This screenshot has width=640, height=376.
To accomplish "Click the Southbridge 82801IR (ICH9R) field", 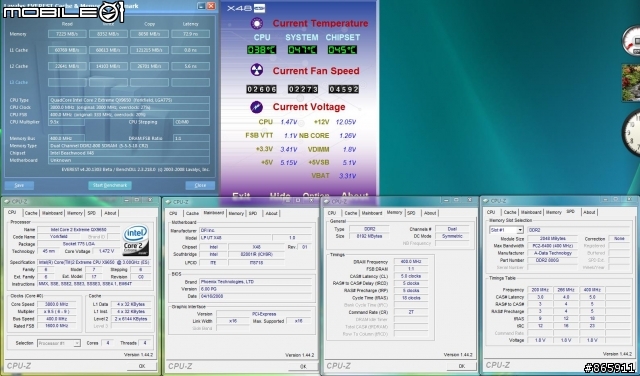I will pos(256,255).
